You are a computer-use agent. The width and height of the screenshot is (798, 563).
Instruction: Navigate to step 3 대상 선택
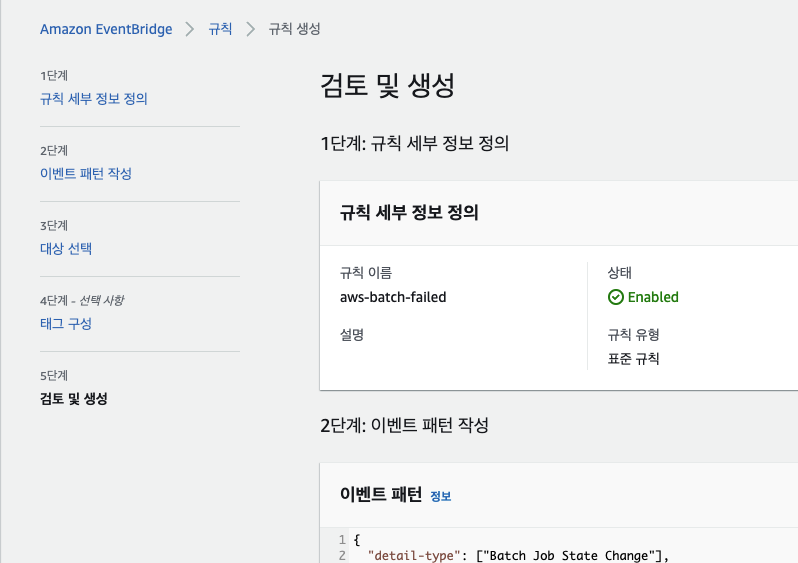(66, 248)
